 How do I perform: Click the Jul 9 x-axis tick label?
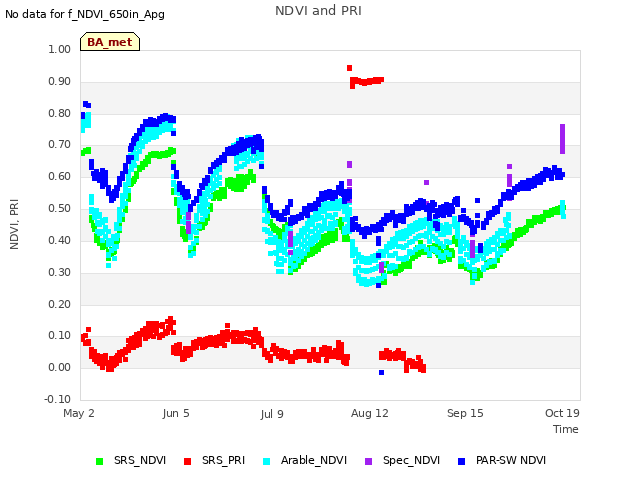pos(272,414)
